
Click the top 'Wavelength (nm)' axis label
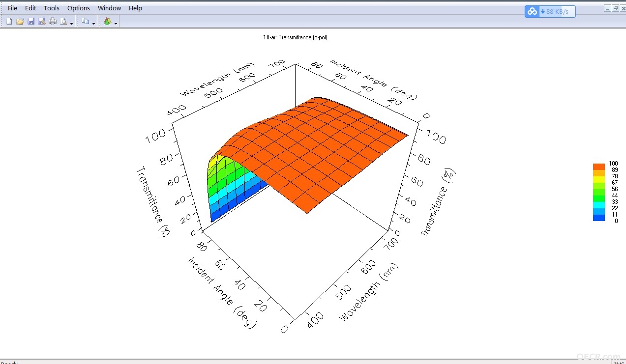point(218,79)
